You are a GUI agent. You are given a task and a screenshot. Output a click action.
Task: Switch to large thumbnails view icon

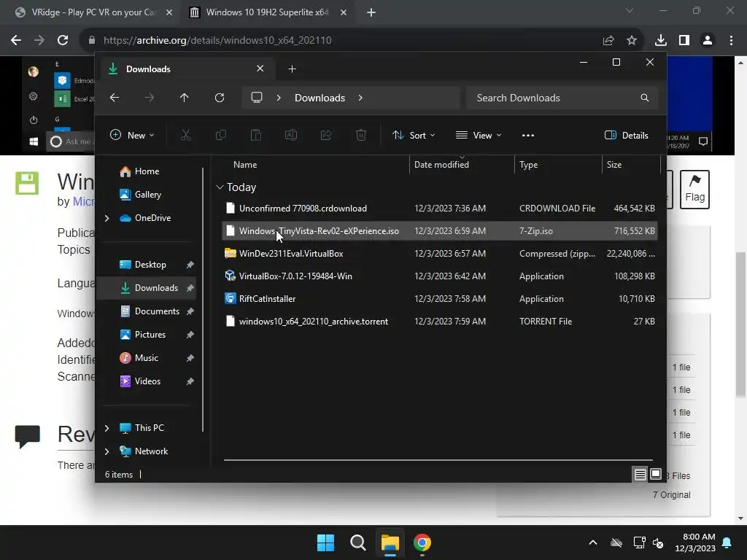coord(656,474)
